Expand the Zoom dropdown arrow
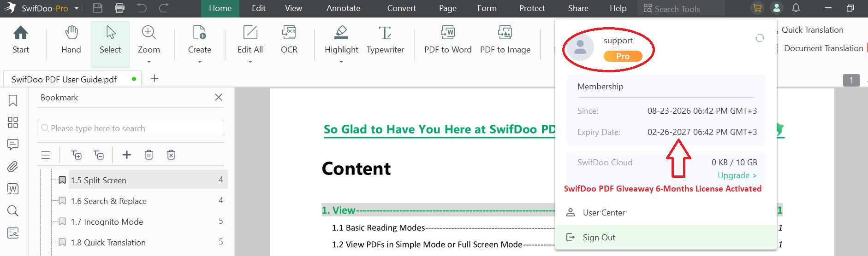Viewport: 868px width, 256px height. pyautogui.click(x=149, y=62)
